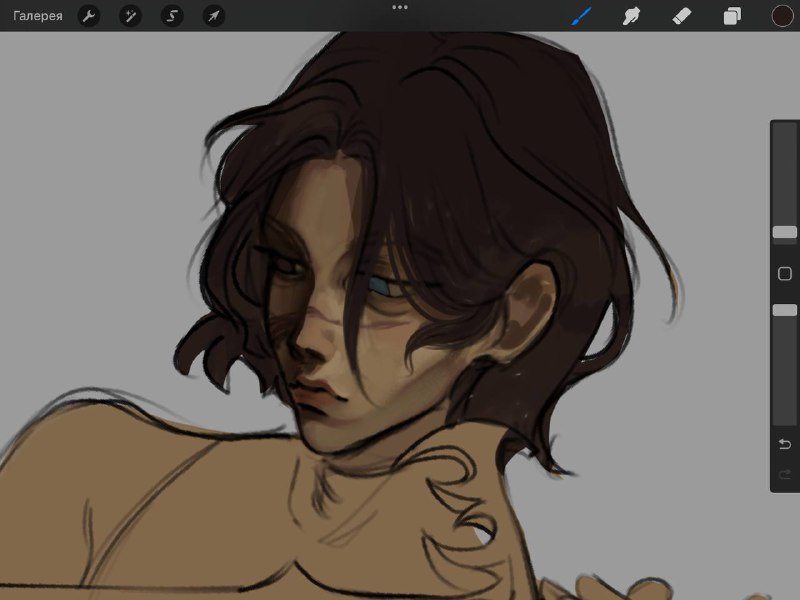Open the active color swatch

[x=782, y=16]
